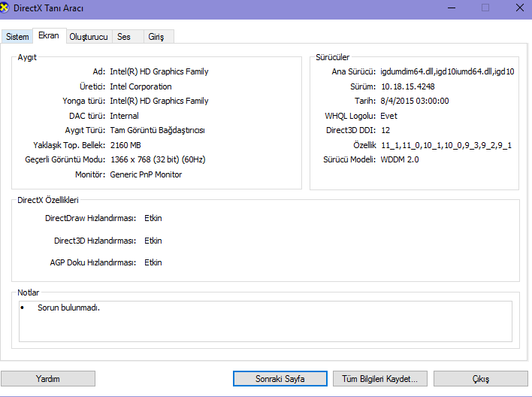Viewport: 532px width, 397px height.
Task: Click the 'Geçerli Görüntü Modu:' label
Action: [65, 159]
